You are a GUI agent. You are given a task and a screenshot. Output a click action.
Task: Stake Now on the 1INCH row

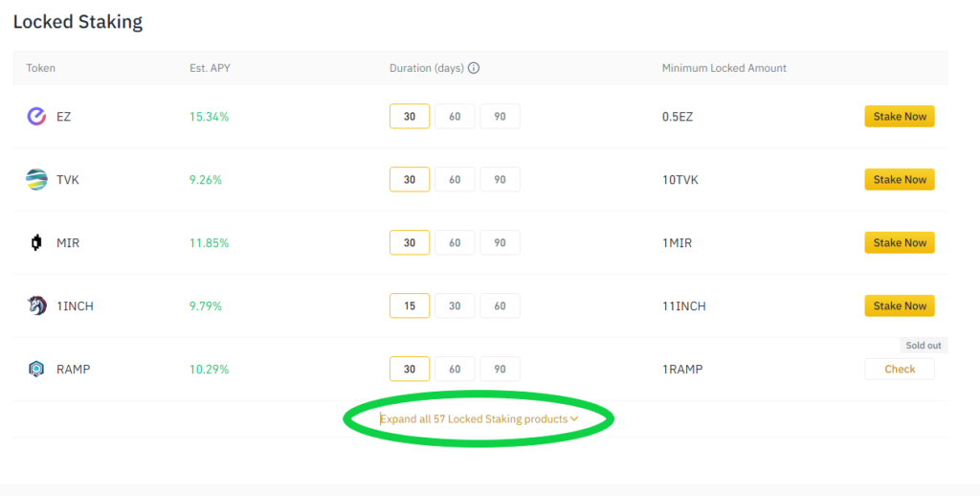pos(900,305)
